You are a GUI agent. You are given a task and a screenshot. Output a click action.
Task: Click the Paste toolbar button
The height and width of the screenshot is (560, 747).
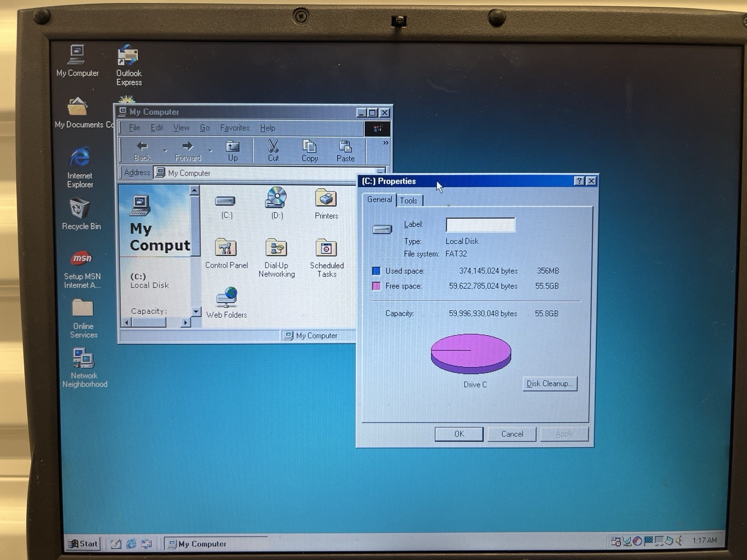[x=345, y=151]
